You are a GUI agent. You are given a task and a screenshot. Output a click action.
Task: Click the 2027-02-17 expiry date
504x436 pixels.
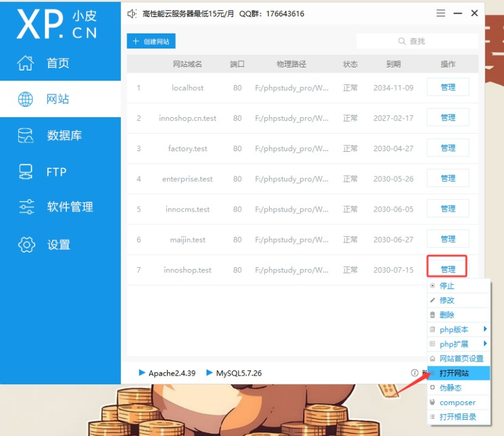[393, 118]
